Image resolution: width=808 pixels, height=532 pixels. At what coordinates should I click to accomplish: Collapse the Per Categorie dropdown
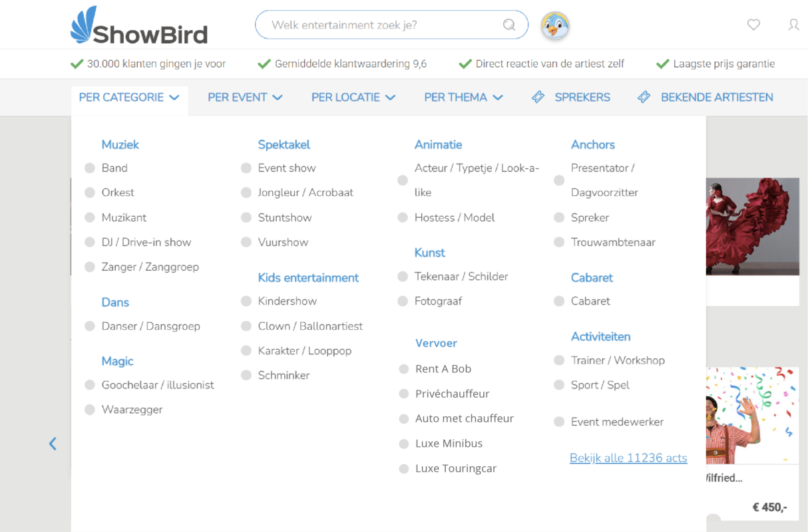[x=129, y=97]
